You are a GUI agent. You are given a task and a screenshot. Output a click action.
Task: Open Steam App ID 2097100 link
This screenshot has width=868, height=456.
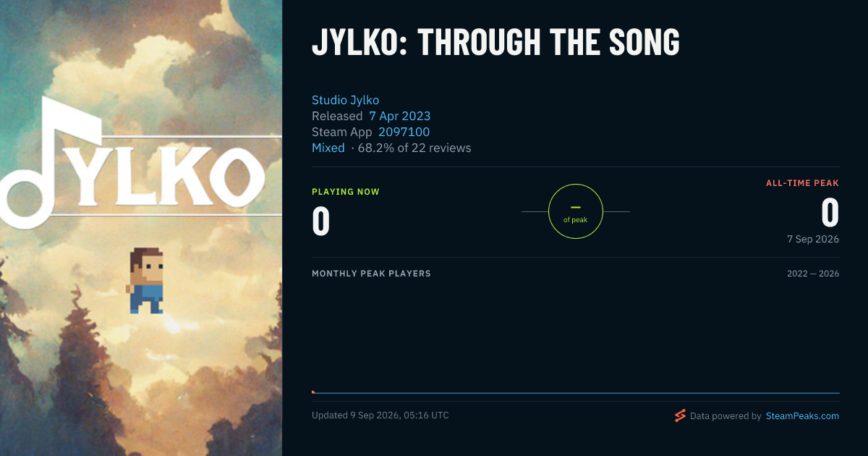coord(404,132)
